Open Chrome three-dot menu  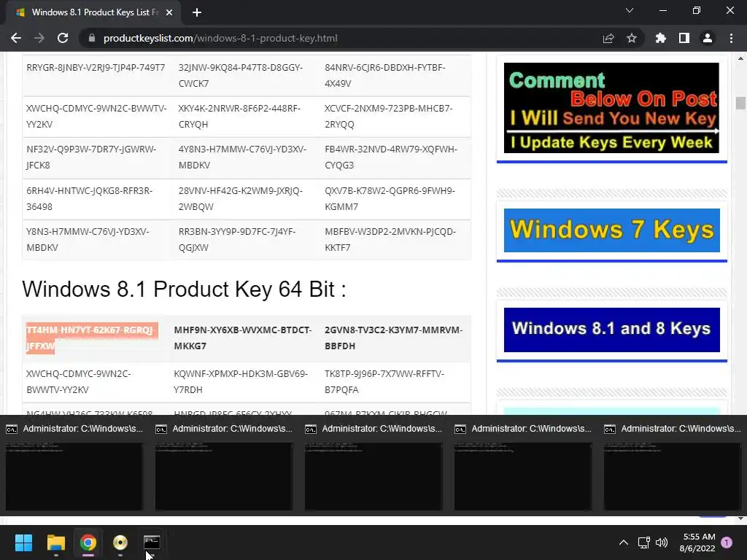tap(731, 38)
